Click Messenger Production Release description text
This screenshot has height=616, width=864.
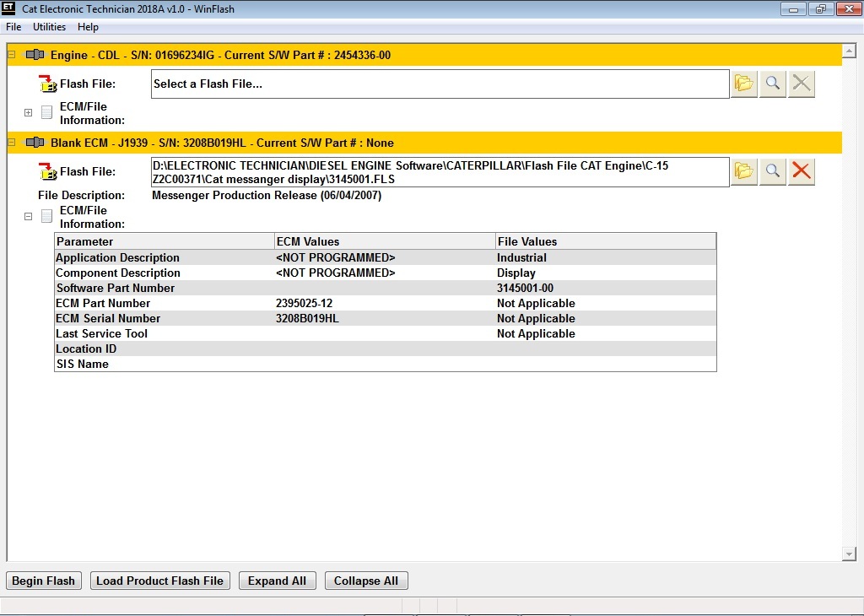pyautogui.click(x=267, y=195)
